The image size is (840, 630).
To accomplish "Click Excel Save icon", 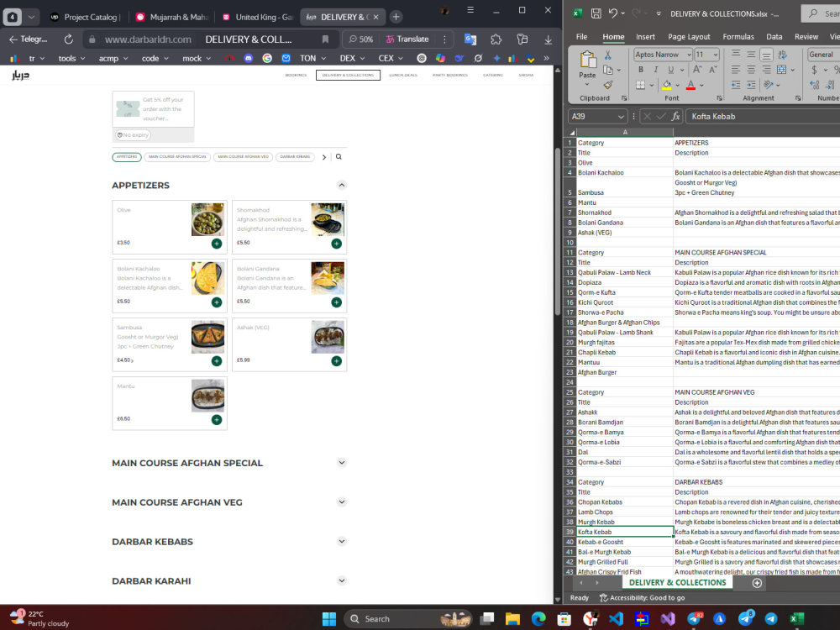I will (596, 14).
